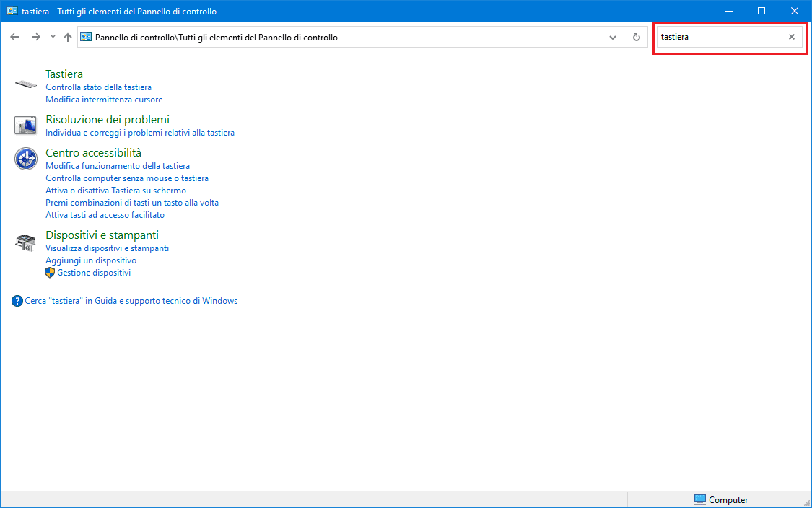This screenshot has width=812, height=508.
Task: Click inside the tastiera search field
Action: (718, 37)
